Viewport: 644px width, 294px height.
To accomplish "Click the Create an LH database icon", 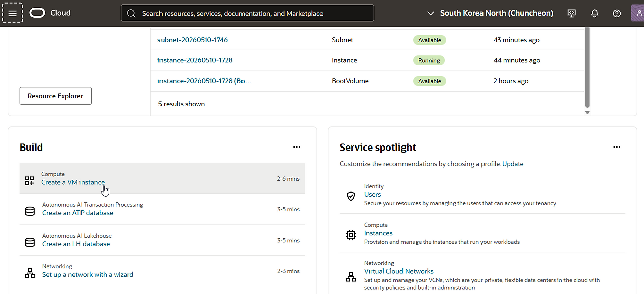I will (30, 242).
